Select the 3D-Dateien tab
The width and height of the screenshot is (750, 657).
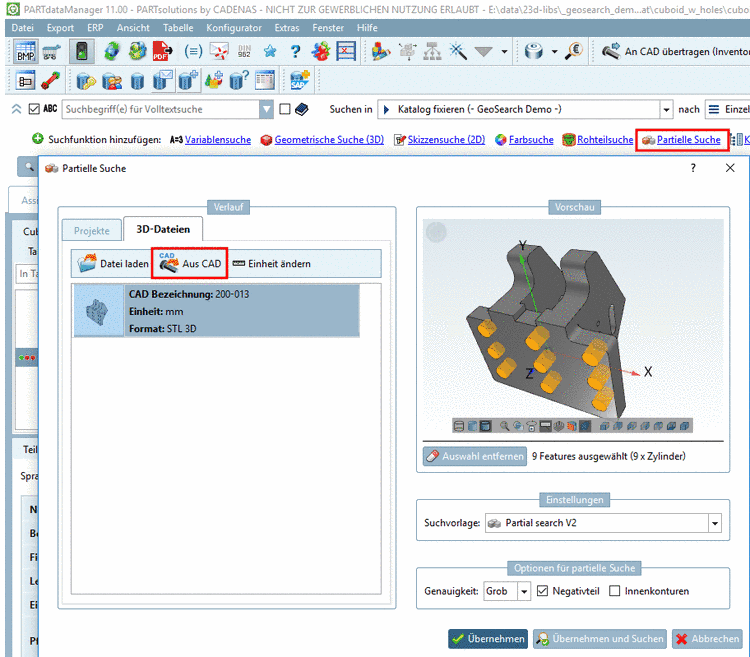[163, 229]
